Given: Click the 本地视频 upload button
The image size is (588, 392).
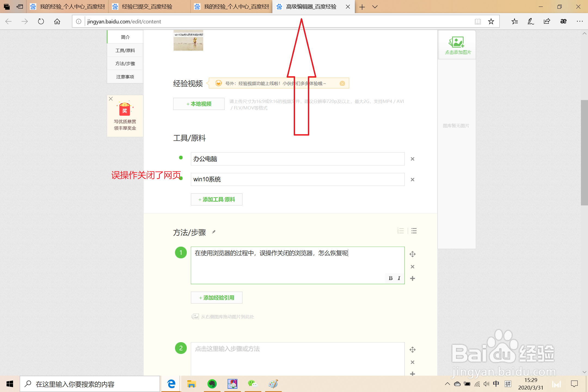Looking at the screenshot, I should click(198, 104).
